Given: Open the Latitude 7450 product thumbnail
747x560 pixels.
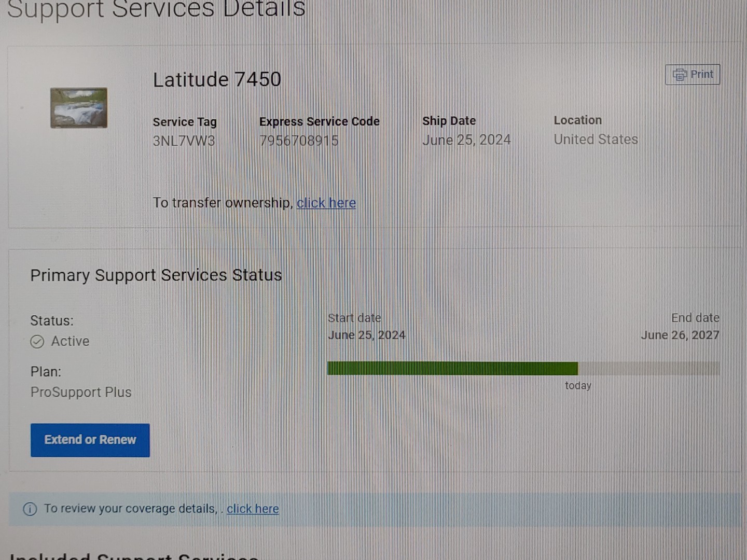Looking at the screenshot, I should point(79,108).
